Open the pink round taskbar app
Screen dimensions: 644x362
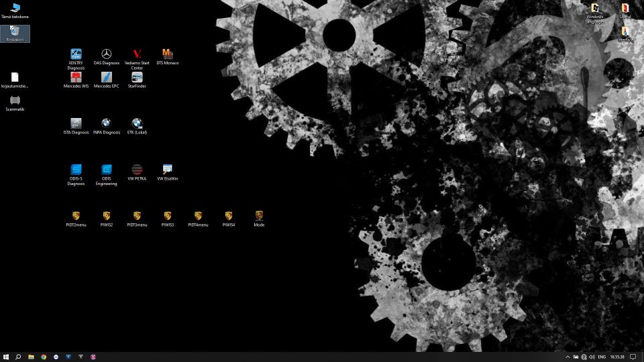click(93, 357)
